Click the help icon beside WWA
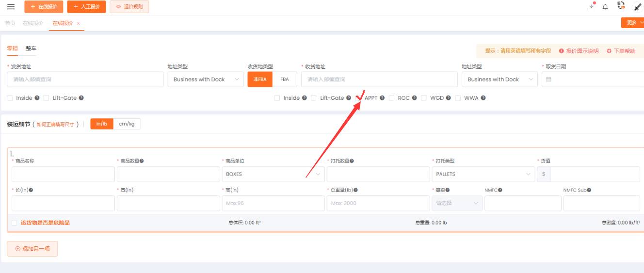Viewport: 644px width, 273px height. pos(483,98)
